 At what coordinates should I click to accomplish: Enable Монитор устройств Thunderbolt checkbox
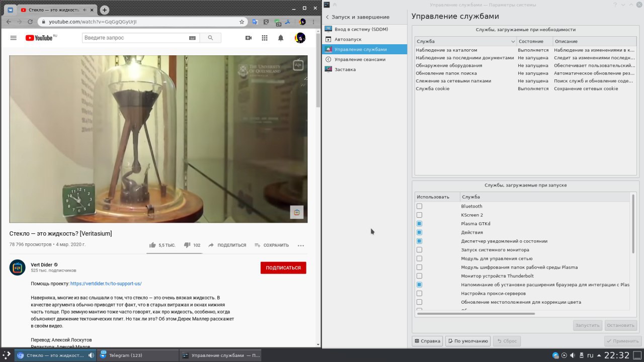click(x=419, y=276)
